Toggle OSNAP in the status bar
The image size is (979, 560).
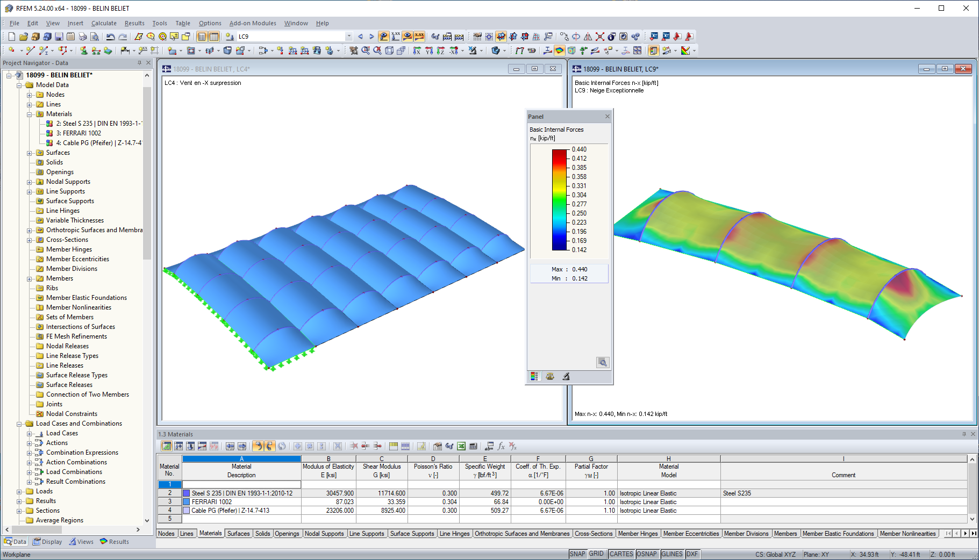coord(647,554)
